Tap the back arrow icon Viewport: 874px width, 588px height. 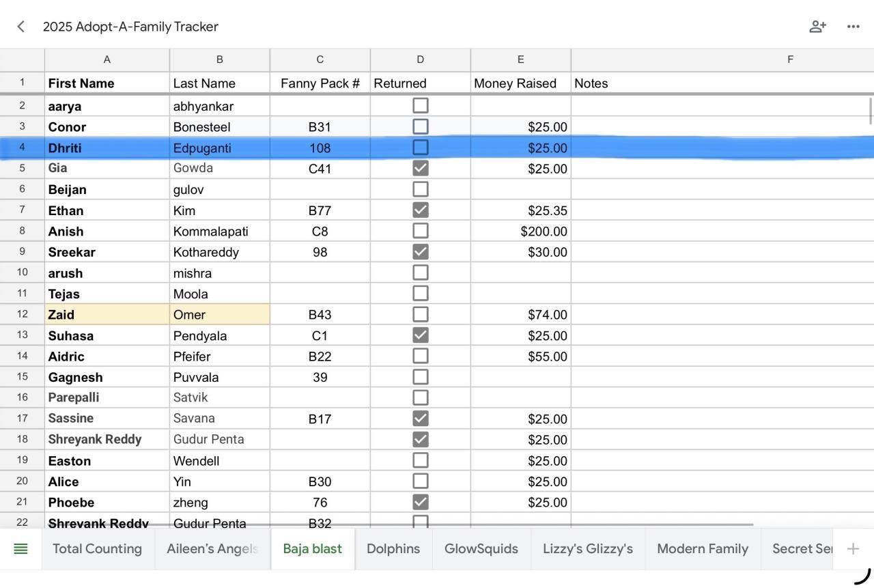21,27
